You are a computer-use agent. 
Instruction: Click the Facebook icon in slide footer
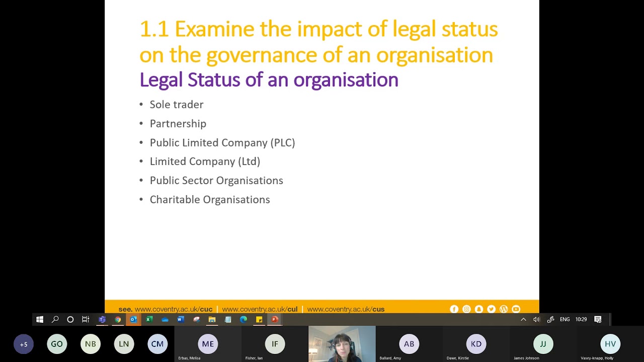coord(454,309)
